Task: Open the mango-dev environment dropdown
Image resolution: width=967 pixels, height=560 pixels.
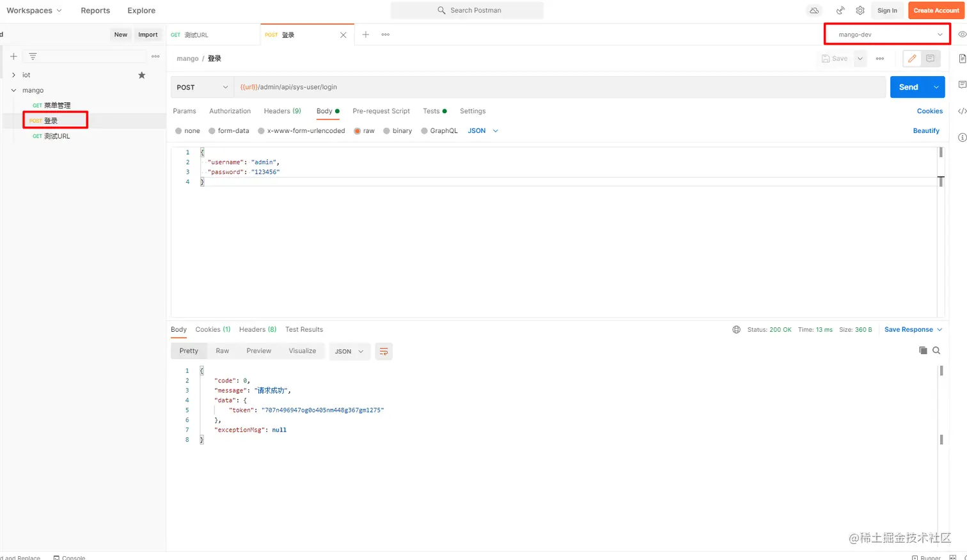Action: [x=887, y=35]
